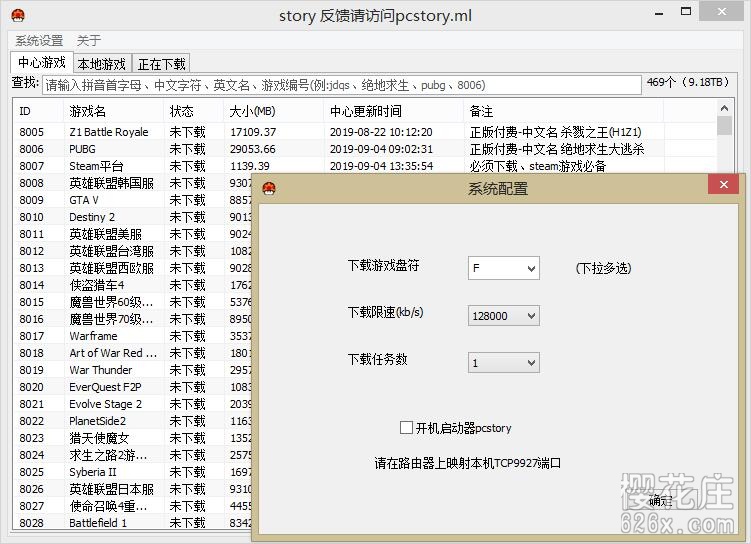751x544 pixels.
Task: Sort by the 状态 column header
Action: tap(194, 112)
